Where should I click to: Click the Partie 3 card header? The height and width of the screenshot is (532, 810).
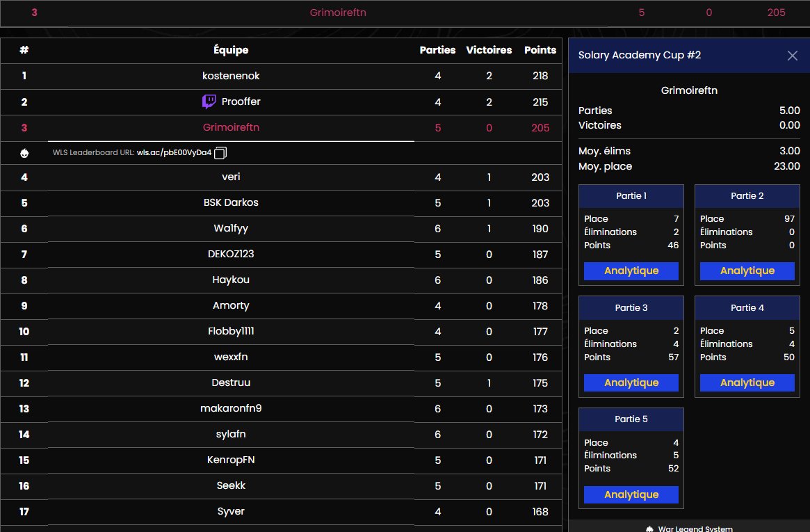[x=631, y=308]
